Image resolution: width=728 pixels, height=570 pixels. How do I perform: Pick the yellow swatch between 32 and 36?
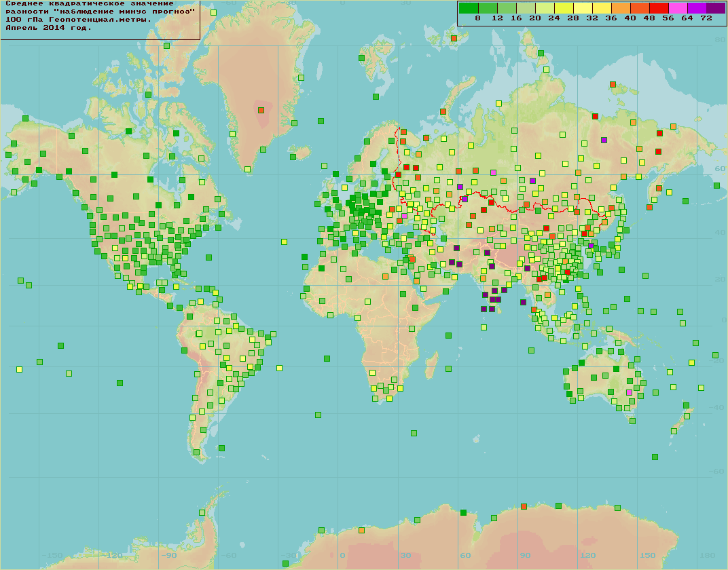click(602, 8)
